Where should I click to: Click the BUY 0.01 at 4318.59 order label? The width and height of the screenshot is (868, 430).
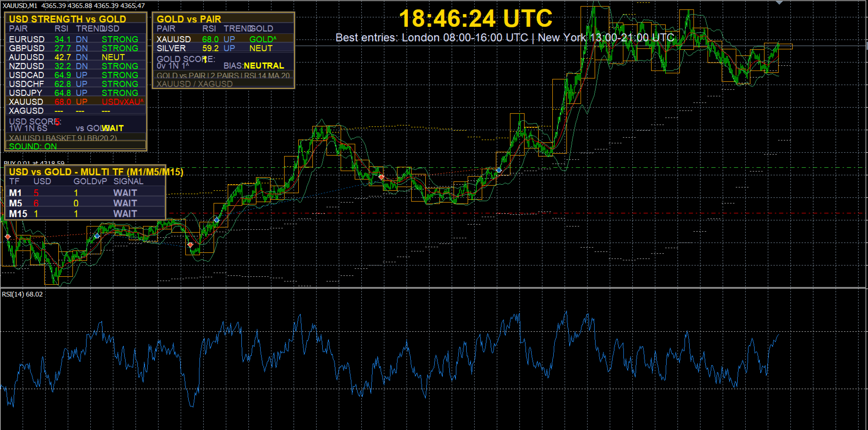(34, 163)
